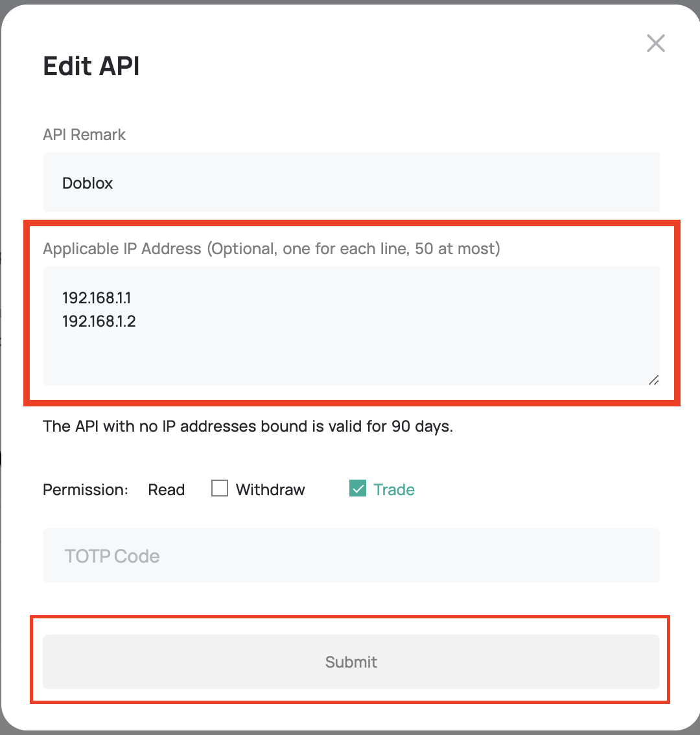Place cursor on the 192.168.1.1 line

(x=97, y=298)
